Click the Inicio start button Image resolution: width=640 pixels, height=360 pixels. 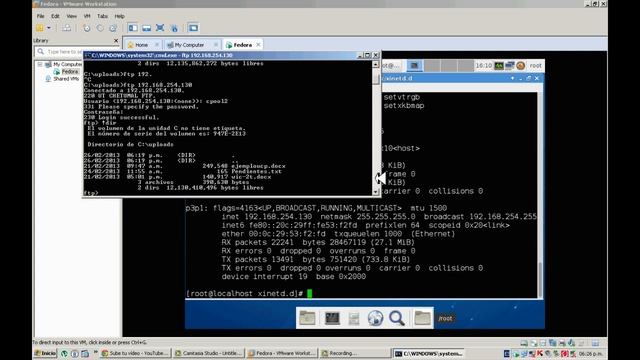coord(45,353)
